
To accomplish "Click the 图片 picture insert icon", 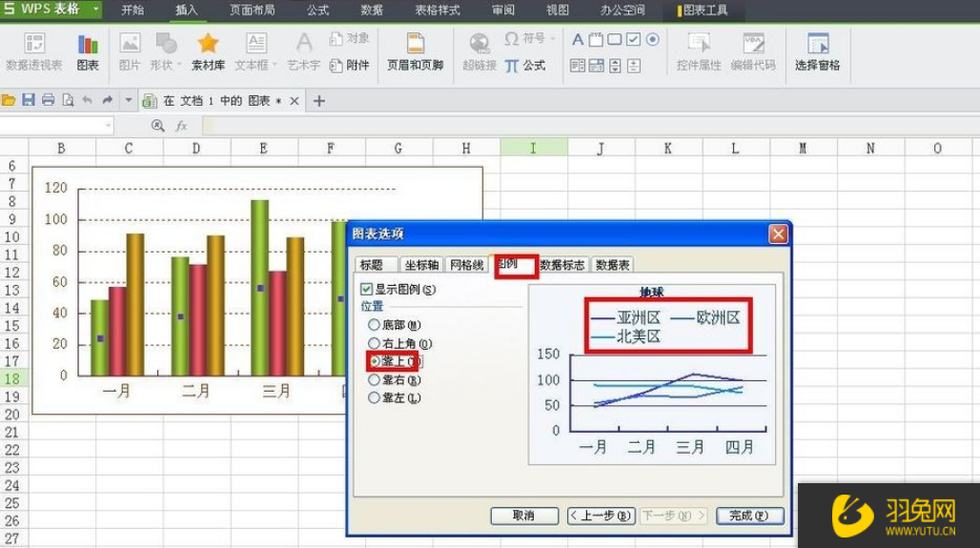I will coord(130,51).
